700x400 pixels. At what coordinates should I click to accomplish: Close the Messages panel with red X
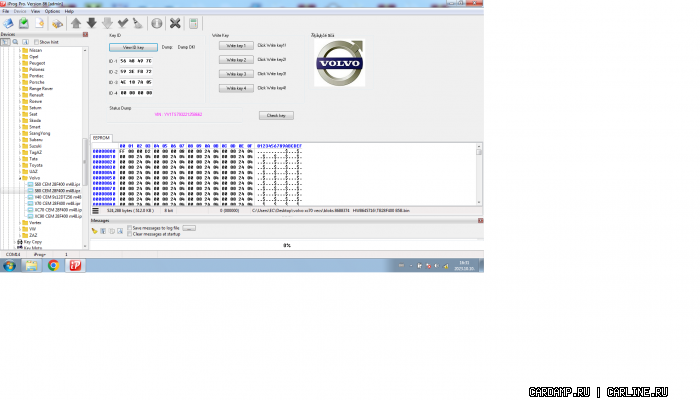point(480,221)
